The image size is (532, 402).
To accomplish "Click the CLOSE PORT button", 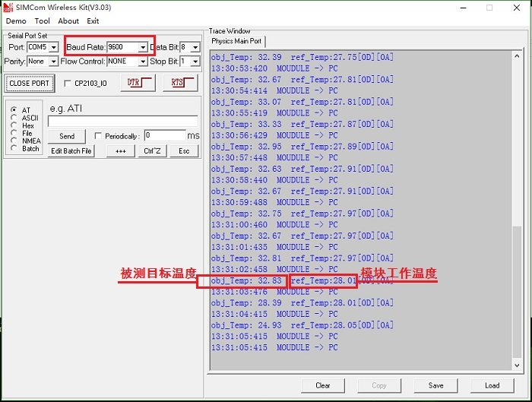I will pyautogui.click(x=30, y=83).
